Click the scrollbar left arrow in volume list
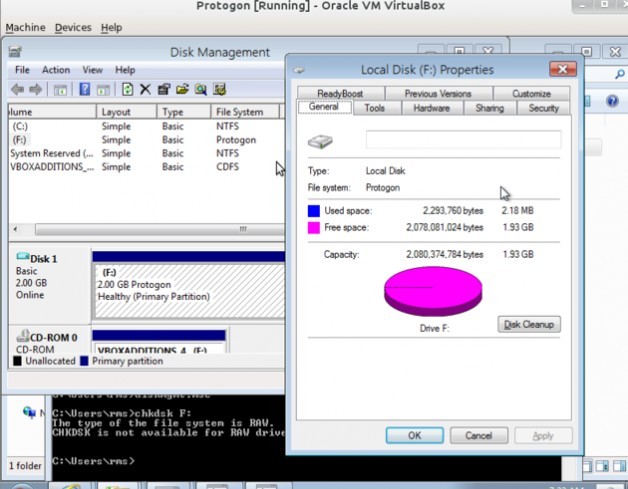The width and height of the screenshot is (628, 489). [x=16, y=229]
